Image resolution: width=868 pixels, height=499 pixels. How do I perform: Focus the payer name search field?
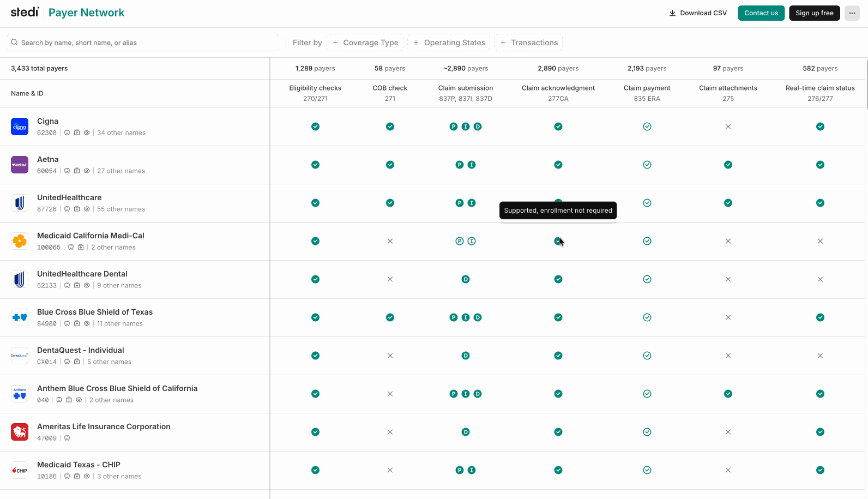pyautogui.click(x=143, y=43)
